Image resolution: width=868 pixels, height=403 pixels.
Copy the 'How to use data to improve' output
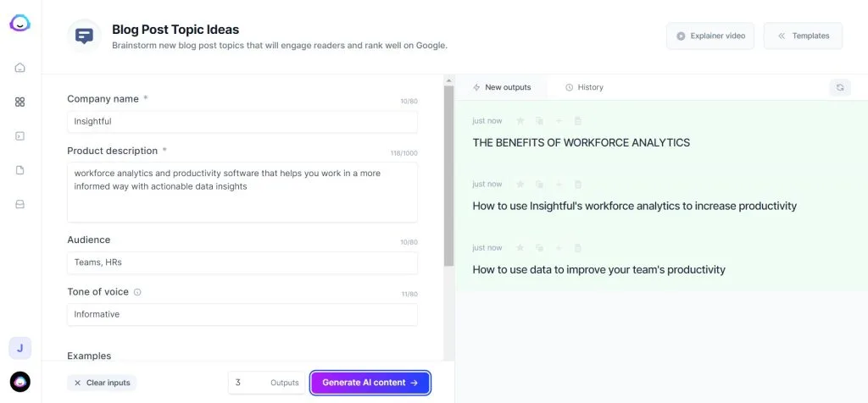click(x=539, y=248)
